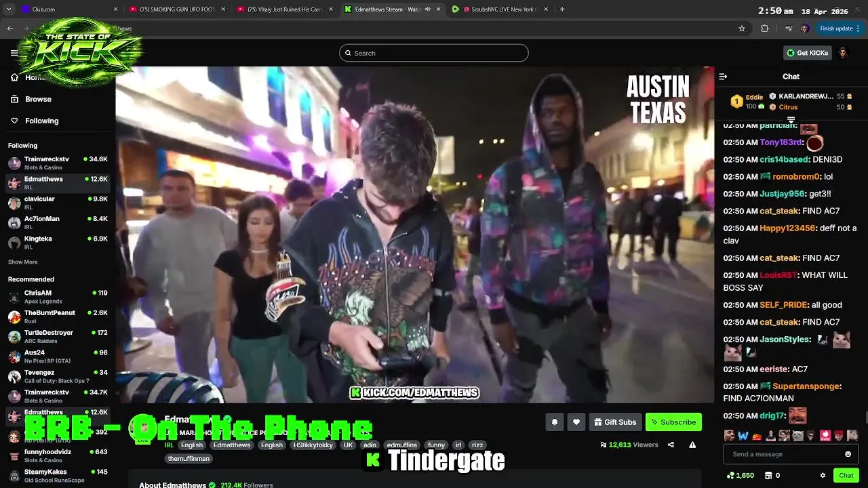Open the Chrome tab search dropdown arrow
Screen dimensions: 868x488
9,9
